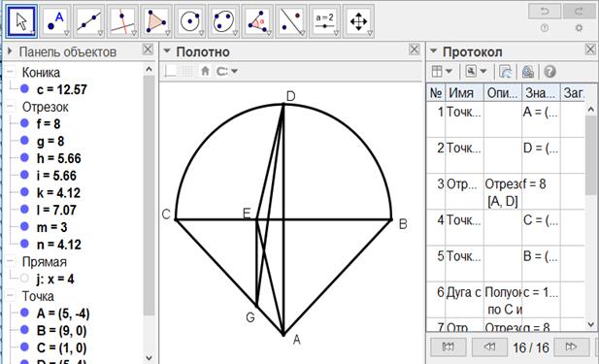Select the Slider a=2 tool

324,21
